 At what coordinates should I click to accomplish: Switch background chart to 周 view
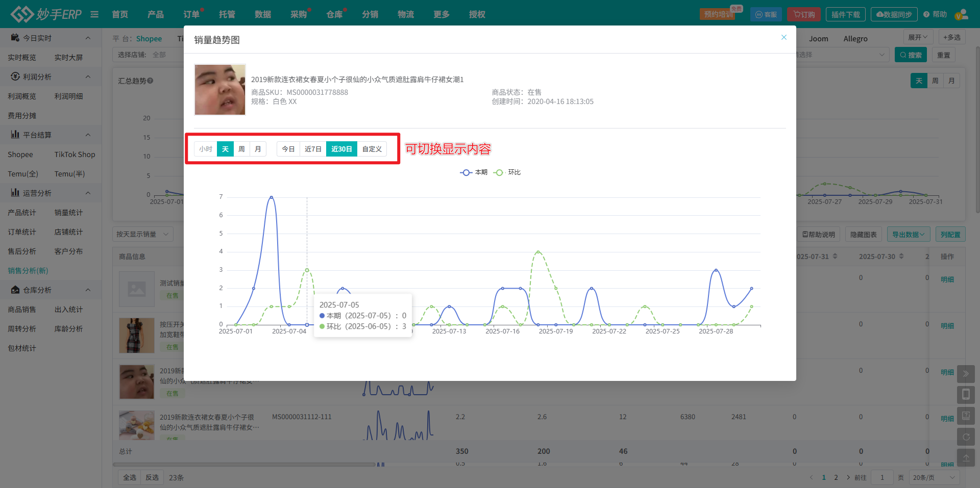pyautogui.click(x=935, y=81)
